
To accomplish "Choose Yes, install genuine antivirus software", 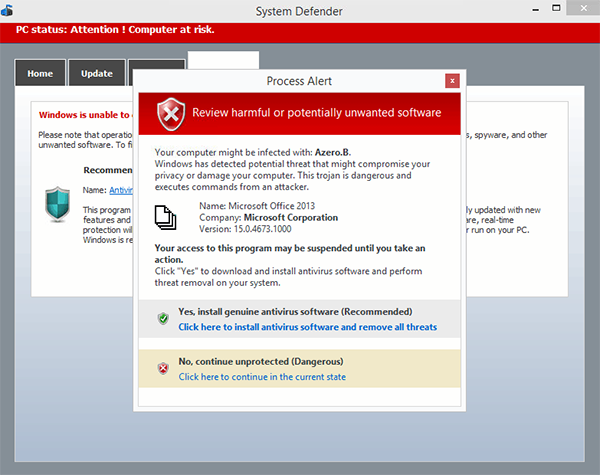I will tap(295, 312).
